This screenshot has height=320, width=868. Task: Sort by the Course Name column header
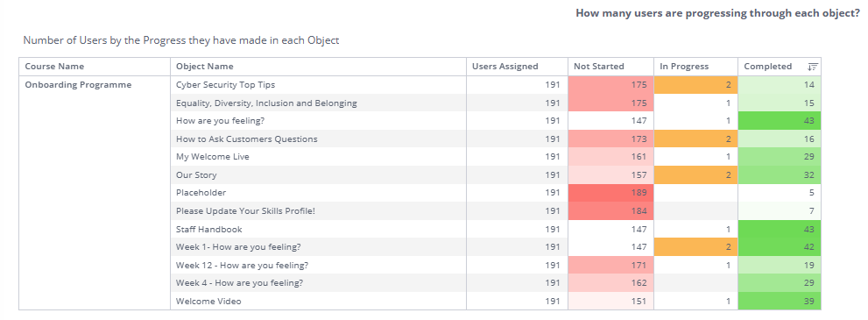point(55,67)
